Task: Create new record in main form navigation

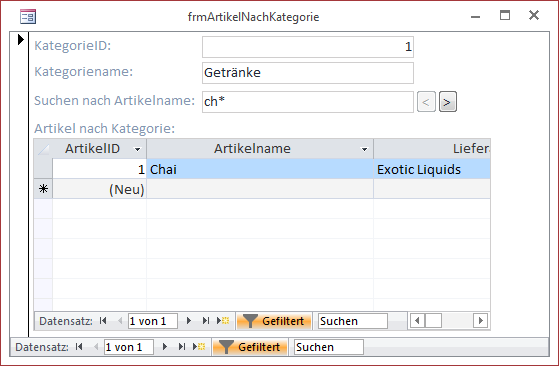Action: 199,347
